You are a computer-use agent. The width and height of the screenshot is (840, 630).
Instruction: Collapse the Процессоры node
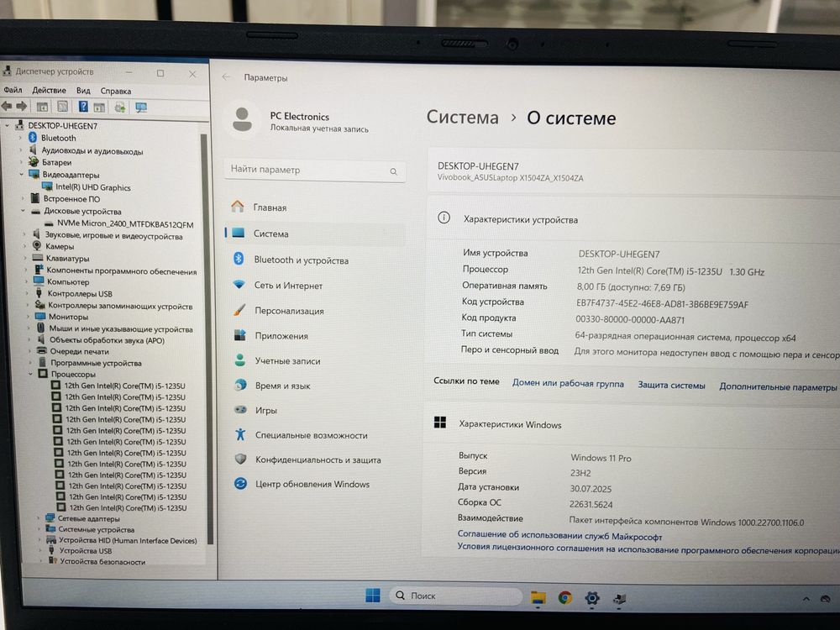click(30, 374)
